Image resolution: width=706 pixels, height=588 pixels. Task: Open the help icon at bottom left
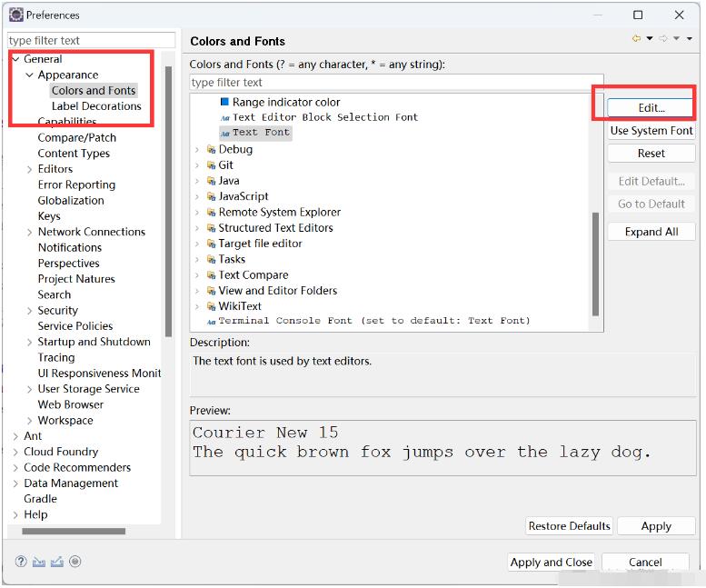coord(21,562)
